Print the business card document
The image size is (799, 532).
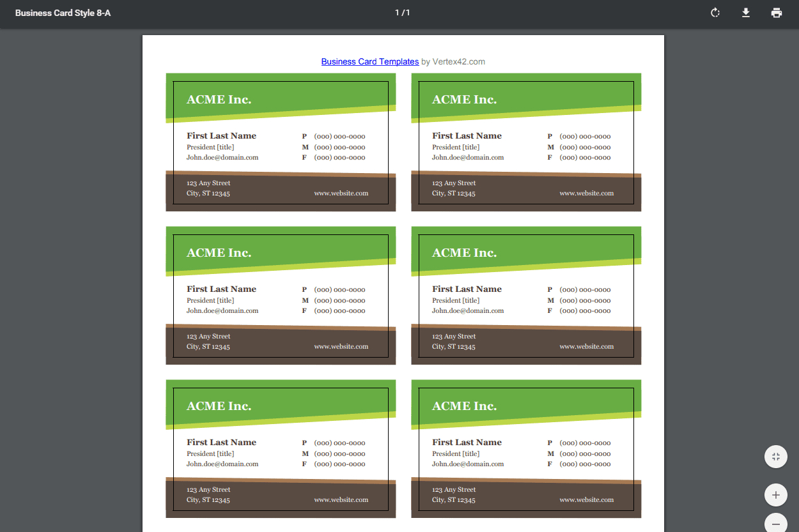tap(777, 13)
